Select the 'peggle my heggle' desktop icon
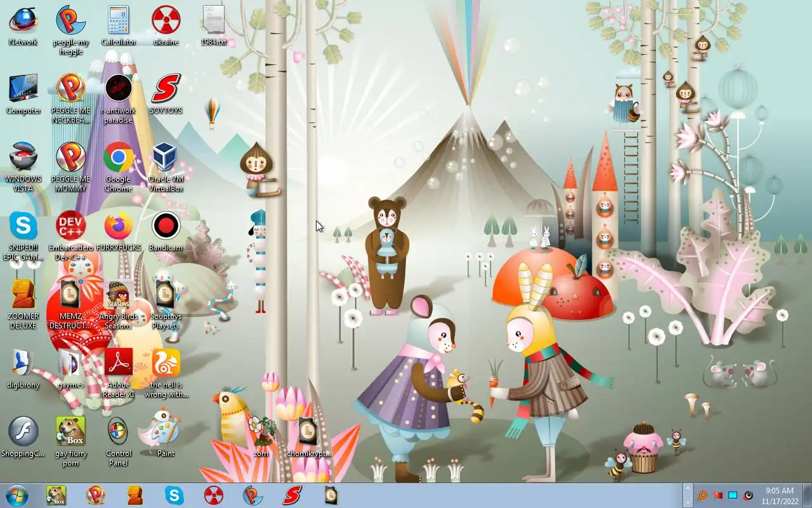Image resolution: width=812 pixels, height=508 pixels. [71, 30]
